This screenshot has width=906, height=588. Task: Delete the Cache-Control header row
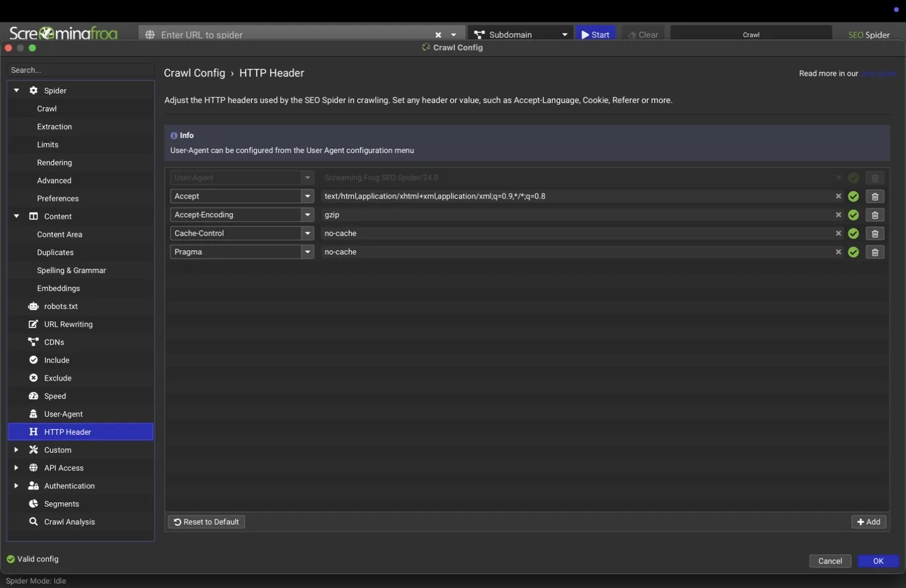click(x=874, y=233)
